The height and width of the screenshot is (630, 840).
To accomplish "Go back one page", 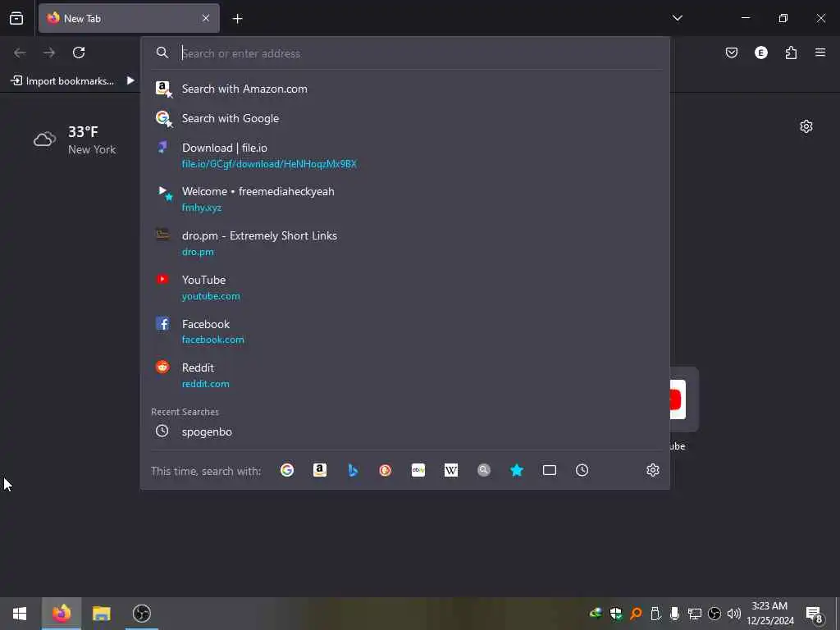I will pos(20,52).
